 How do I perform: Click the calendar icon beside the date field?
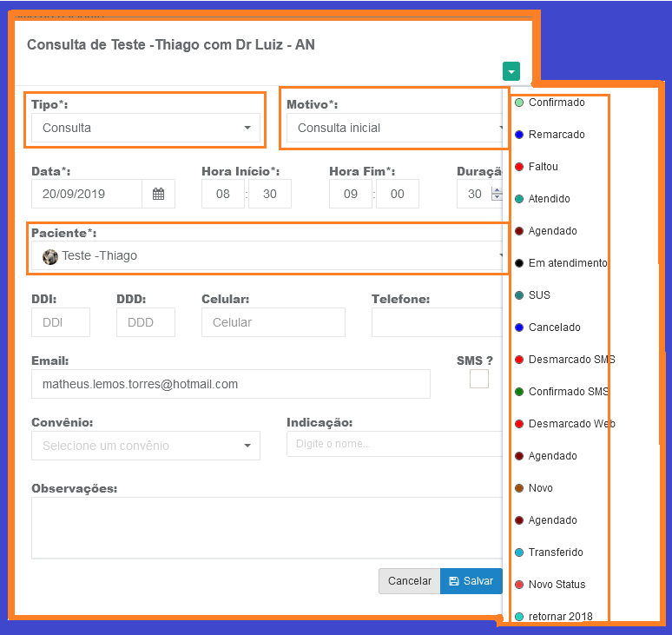158,194
